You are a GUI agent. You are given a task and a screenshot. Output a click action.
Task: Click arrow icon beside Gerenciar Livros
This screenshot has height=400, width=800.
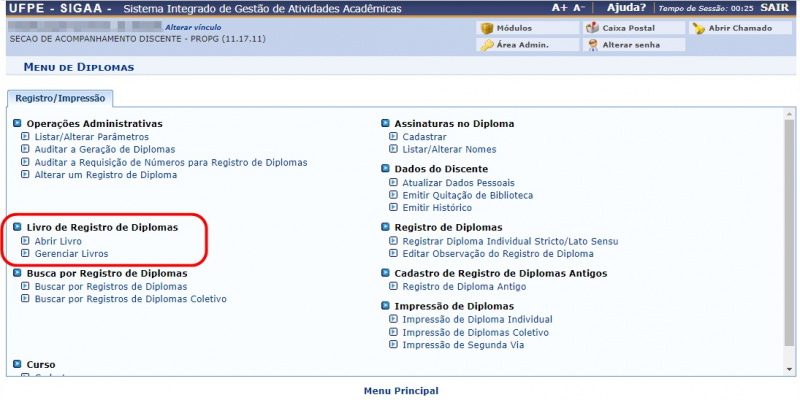tap(25, 254)
